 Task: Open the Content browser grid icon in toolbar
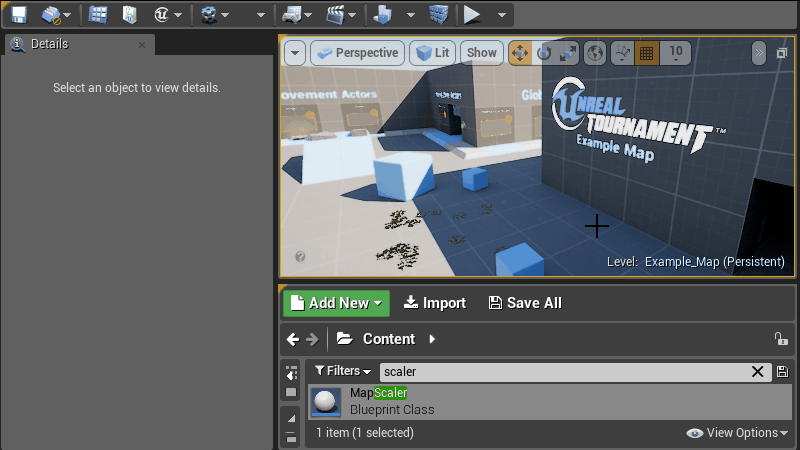tap(97, 15)
